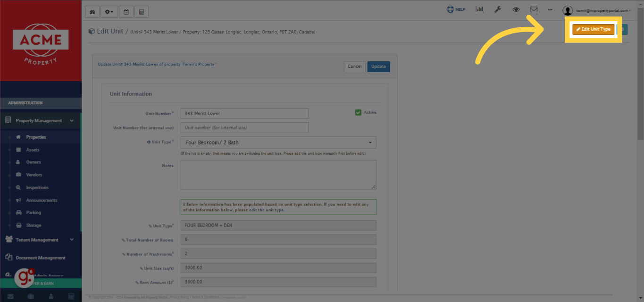The height and width of the screenshot is (302, 644).
Task: Click into the Notes text area
Action: (x=278, y=175)
